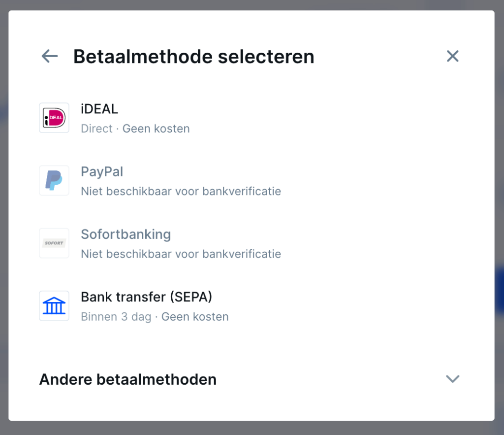Click the chevron next to Andere betaalmethoden
Viewport: 504px width, 435px height.
tap(452, 379)
